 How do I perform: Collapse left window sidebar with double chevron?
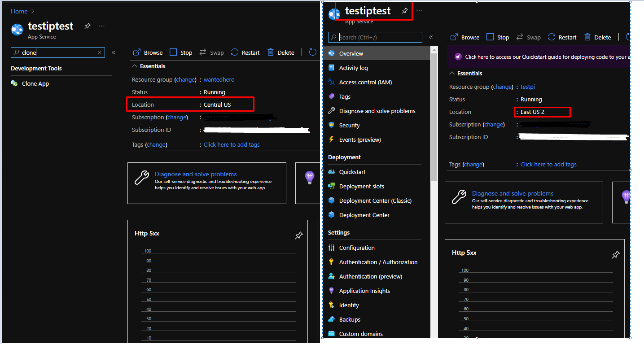pos(114,52)
